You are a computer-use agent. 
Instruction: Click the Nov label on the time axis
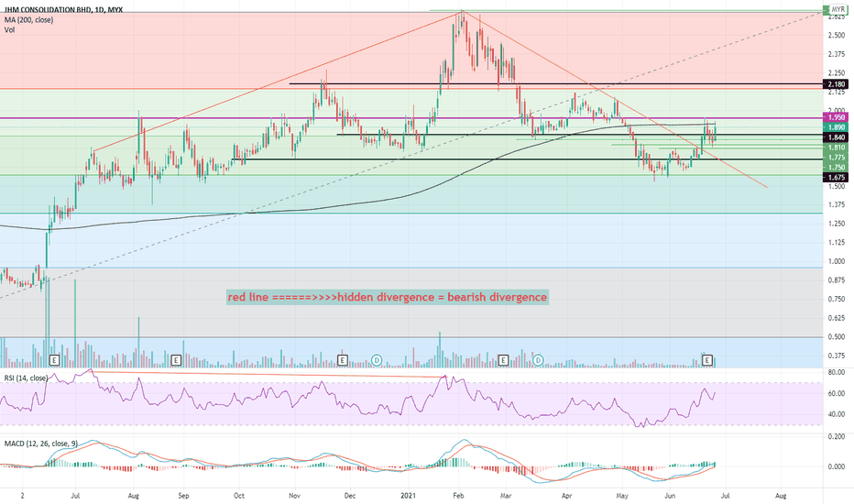(295, 495)
